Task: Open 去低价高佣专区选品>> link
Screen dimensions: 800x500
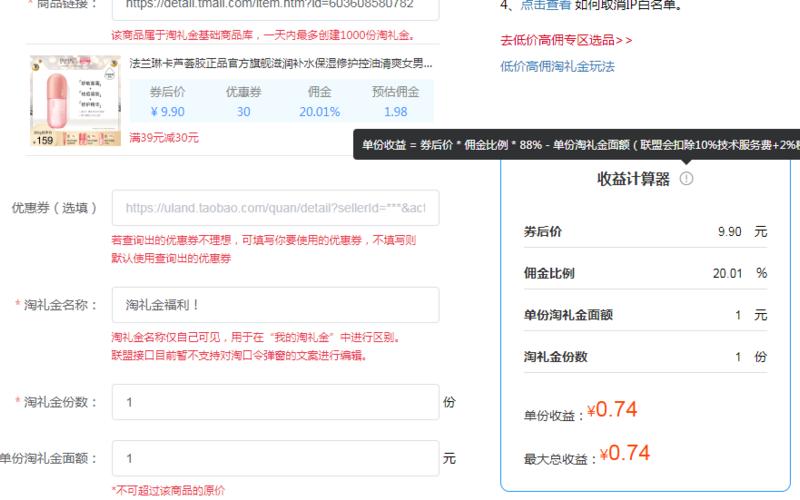Action: tap(566, 40)
